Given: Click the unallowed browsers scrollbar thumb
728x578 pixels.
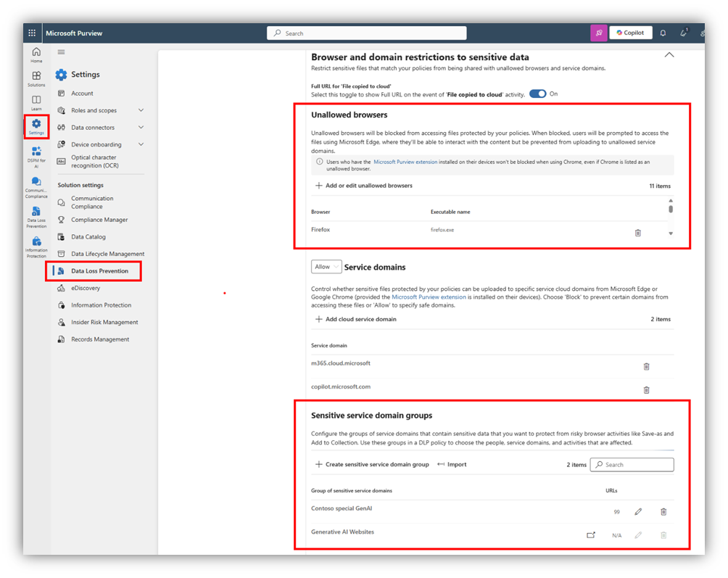Looking at the screenshot, I should click(671, 209).
